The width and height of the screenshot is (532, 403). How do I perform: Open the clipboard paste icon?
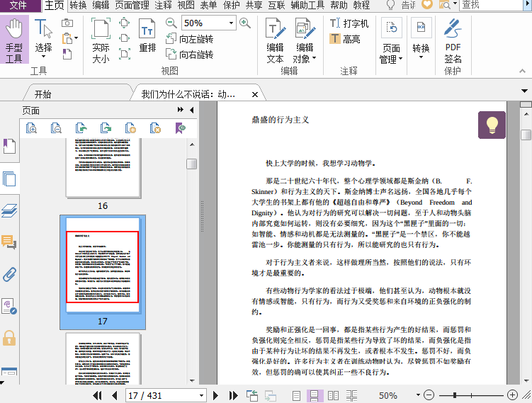click(x=67, y=38)
